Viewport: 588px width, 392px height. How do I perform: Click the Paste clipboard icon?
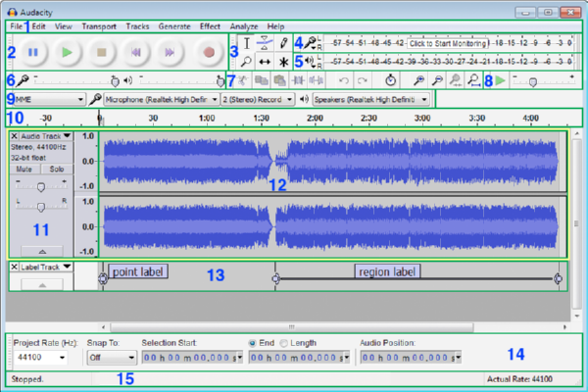click(279, 80)
